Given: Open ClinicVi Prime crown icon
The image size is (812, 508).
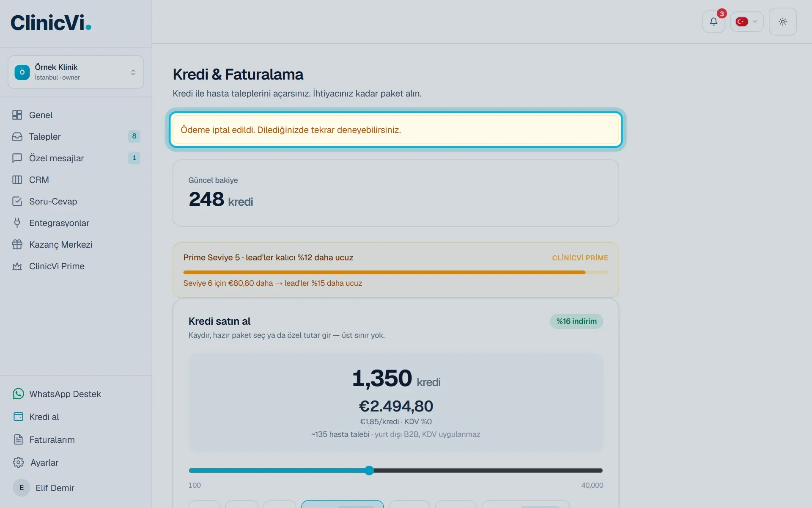Looking at the screenshot, I should coord(17,266).
